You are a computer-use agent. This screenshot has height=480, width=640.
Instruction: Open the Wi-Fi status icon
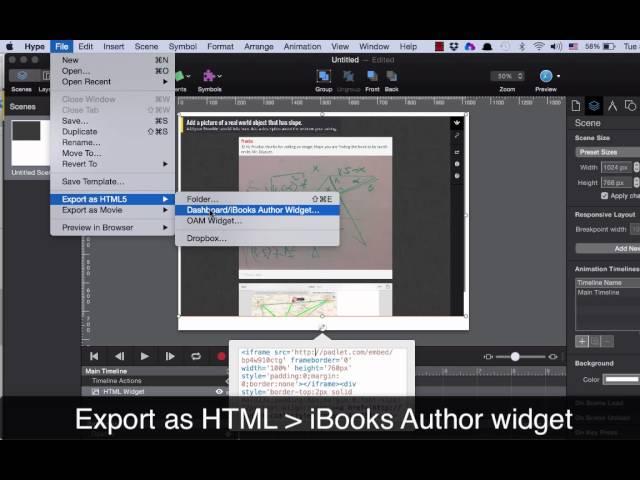point(539,47)
